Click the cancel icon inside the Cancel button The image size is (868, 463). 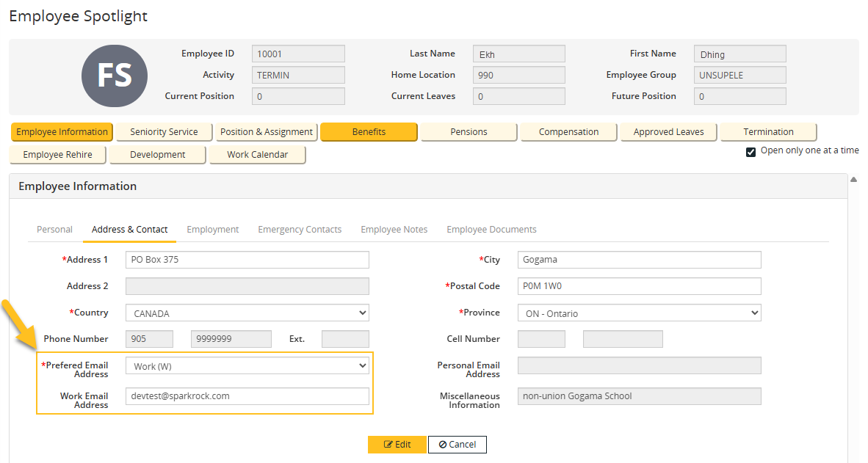[x=441, y=444]
